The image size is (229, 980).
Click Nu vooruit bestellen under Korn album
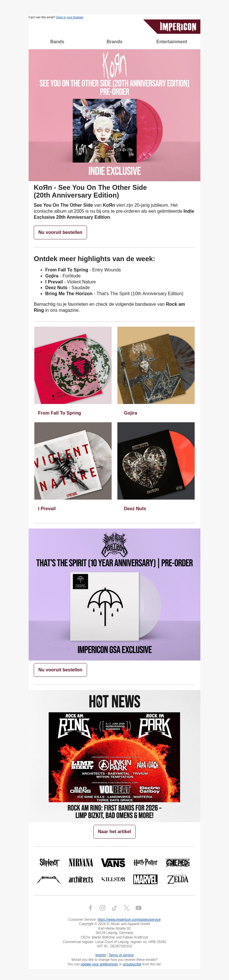pos(60,232)
